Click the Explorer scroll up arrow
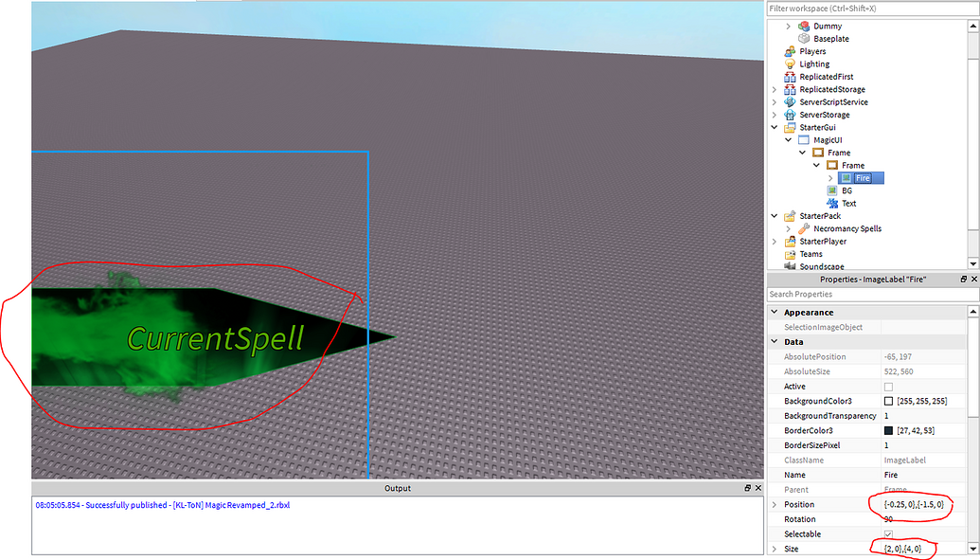This screenshot has height=560, width=980. (973, 27)
